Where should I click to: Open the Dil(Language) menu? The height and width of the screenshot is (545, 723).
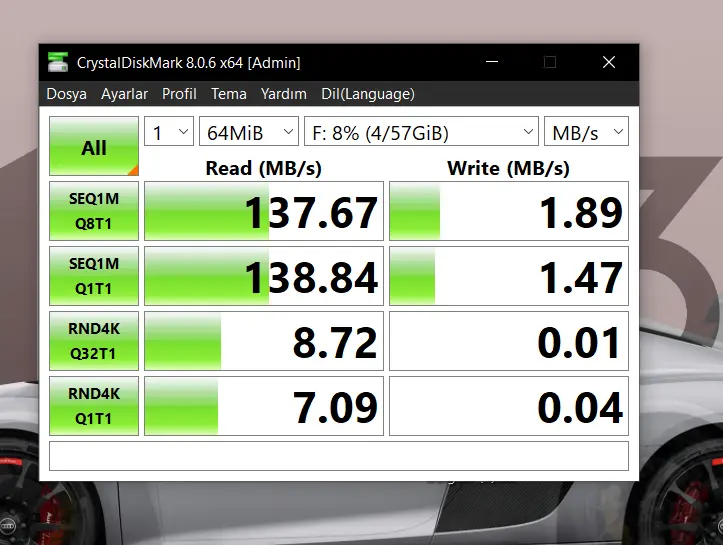coord(368,94)
